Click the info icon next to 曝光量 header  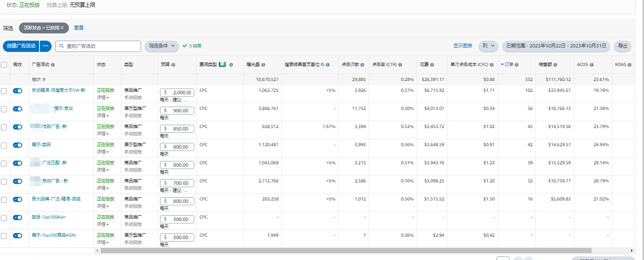263,65
